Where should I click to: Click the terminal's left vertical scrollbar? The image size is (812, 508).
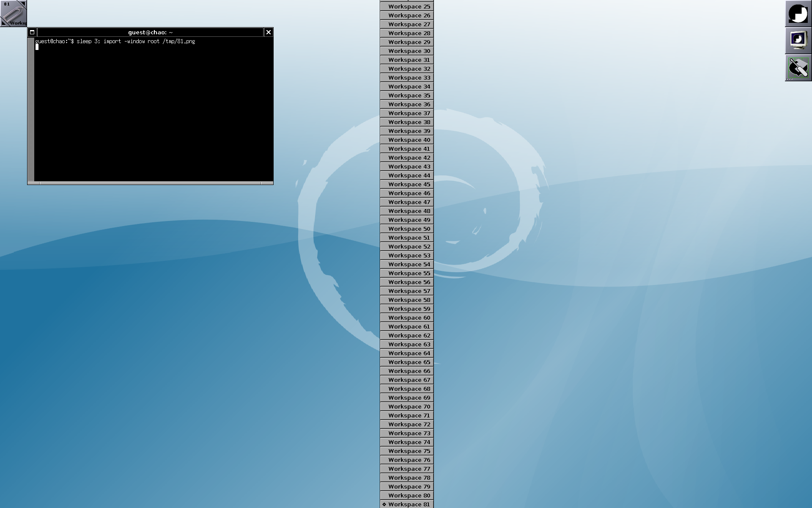31,110
